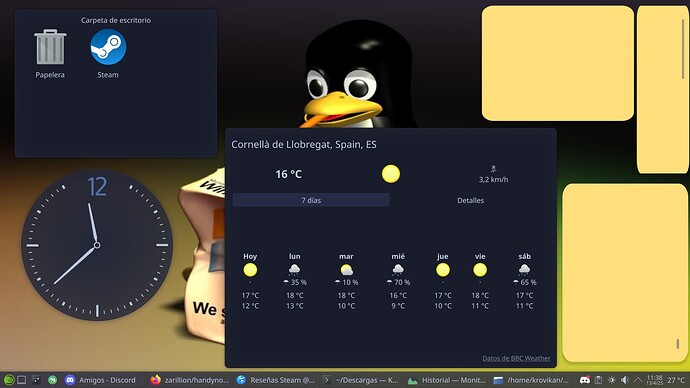Click the analog clock widget

tap(97, 245)
